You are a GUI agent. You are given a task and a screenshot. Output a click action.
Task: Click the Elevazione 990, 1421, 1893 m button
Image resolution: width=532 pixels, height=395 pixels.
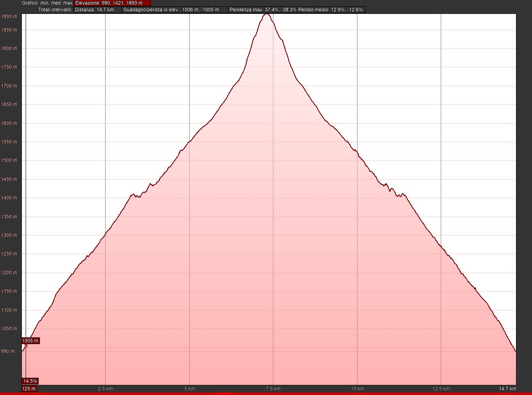point(112,3)
